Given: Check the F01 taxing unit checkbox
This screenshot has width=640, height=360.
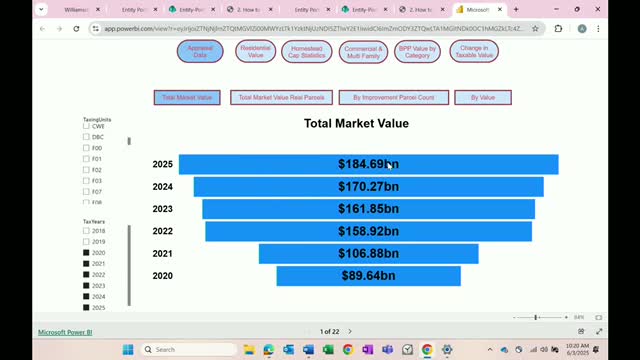Looking at the screenshot, I should (x=86, y=159).
